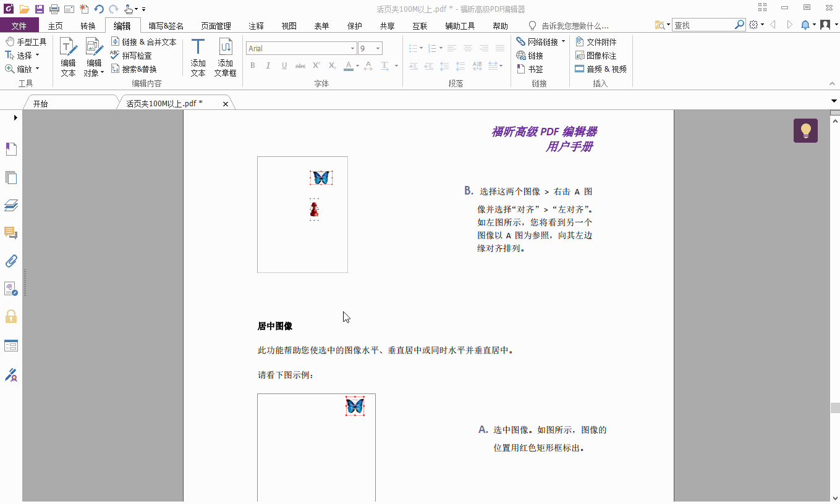Open the font size dropdown
This screenshot has height=504, width=840.
point(378,48)
